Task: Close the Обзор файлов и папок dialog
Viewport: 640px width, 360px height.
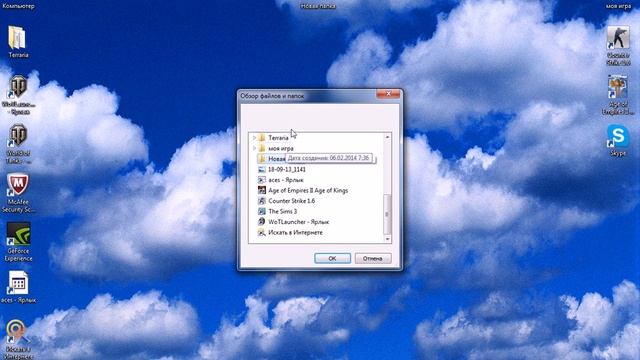Action: point(388,94)
